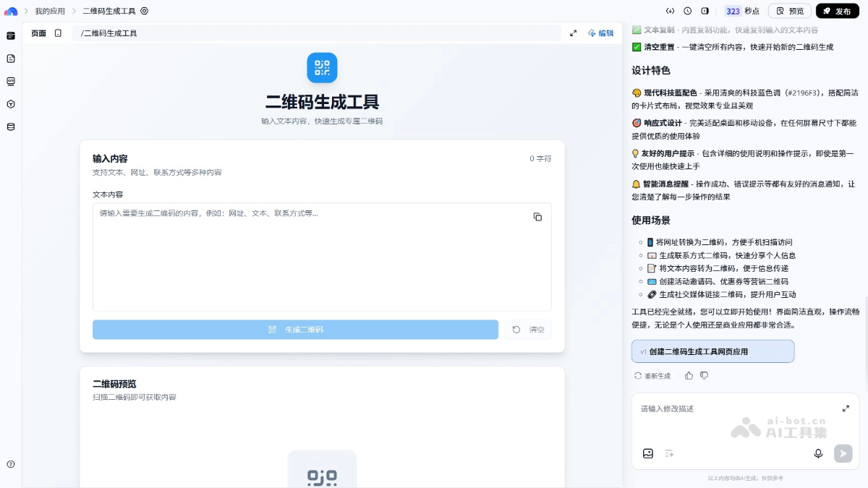
Task: Click the 发布 publish button
Action: pos(837,11)
